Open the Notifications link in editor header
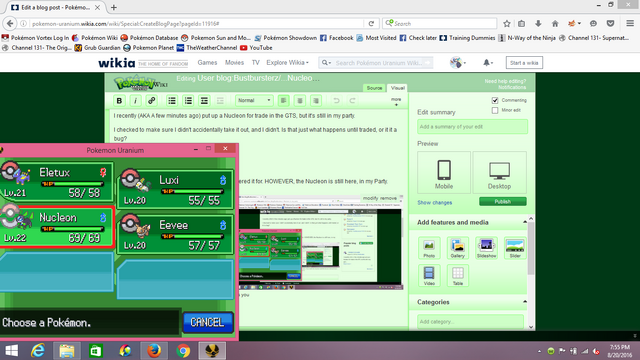This screenshot has width=640, height=360. (512, 87)
